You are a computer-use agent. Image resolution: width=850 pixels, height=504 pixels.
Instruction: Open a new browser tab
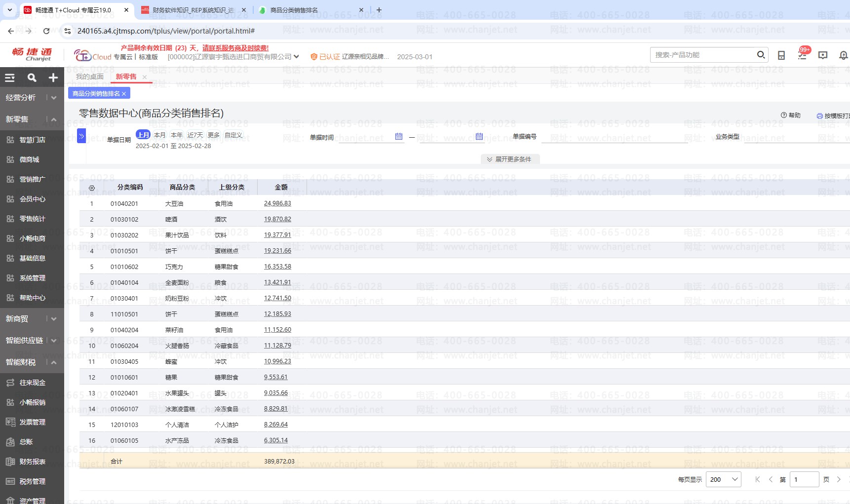(x=379, y=10)
